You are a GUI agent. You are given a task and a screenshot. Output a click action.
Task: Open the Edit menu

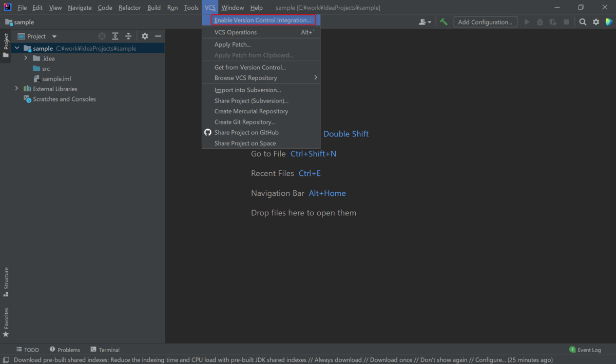coord(37,8)
